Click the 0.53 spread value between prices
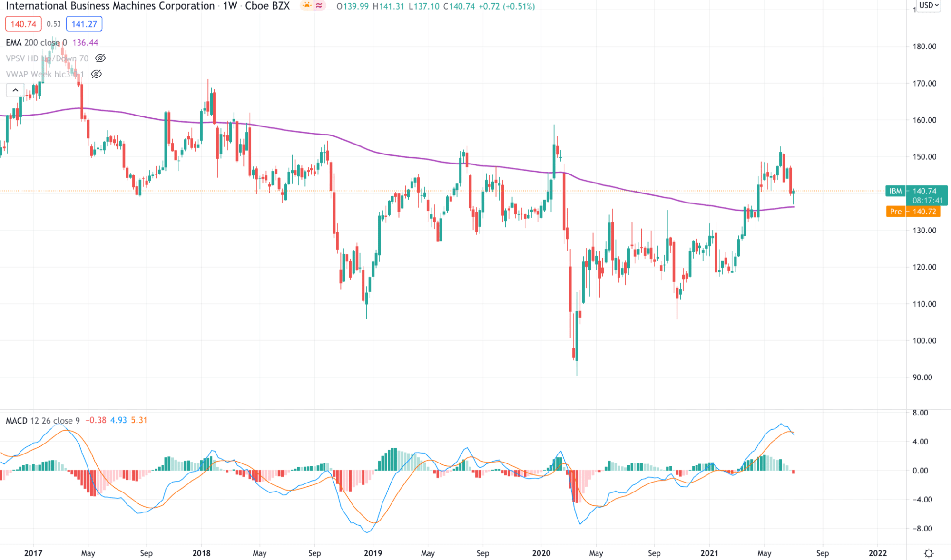Viewport: 951px width, 560px height. point(54,24)
